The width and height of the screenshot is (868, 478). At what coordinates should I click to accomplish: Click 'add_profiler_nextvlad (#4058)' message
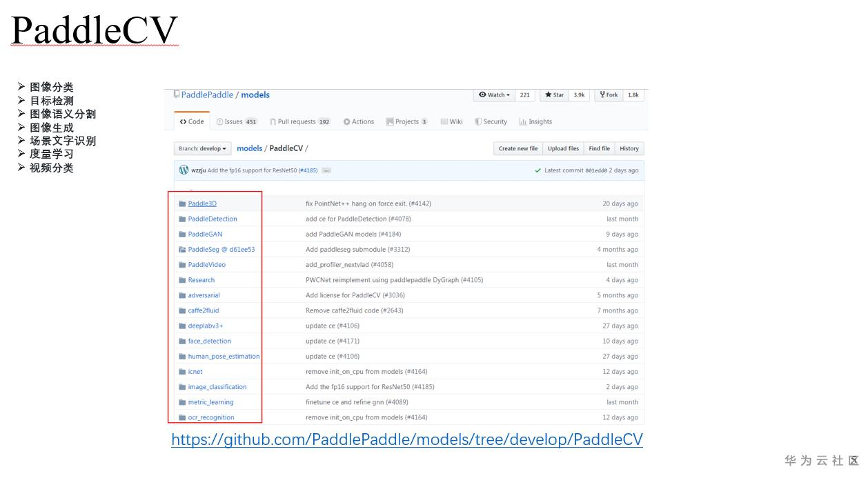350,265
